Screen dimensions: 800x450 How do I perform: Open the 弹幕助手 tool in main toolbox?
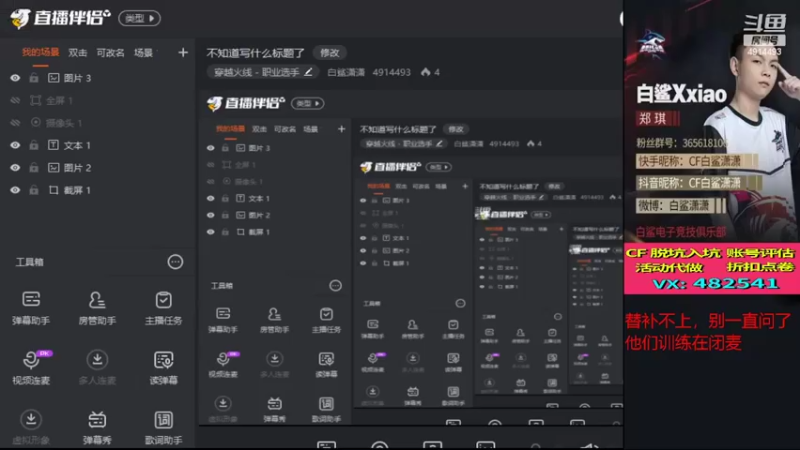[x=31, y=308]
